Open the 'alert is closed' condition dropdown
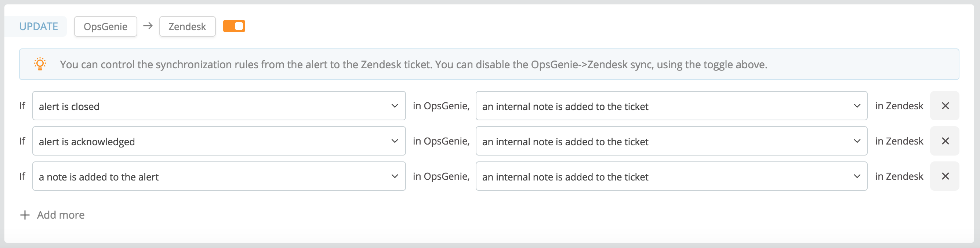 (x=395, y=106)
